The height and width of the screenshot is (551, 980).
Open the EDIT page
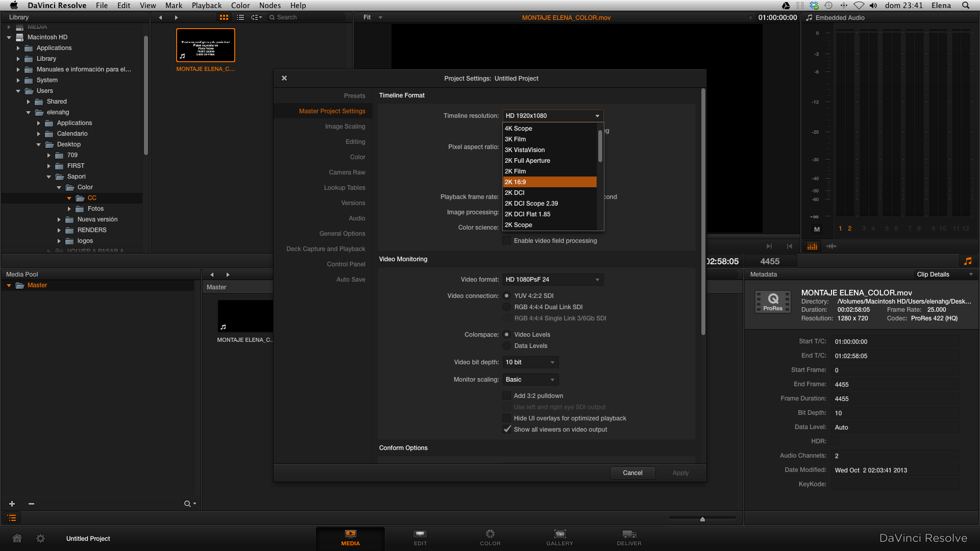coord(420,538)
